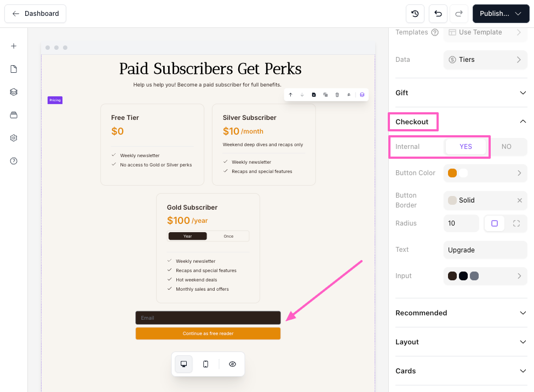This screenshot has width=534, height=392.
Task: Switch to mobile preview device icon
Action: (205, 364)
